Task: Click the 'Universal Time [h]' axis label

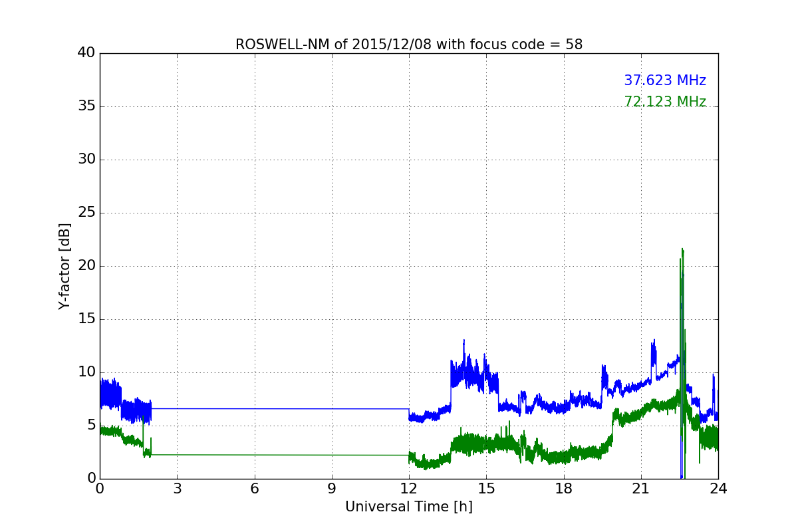Action: (x=409, y=507)
